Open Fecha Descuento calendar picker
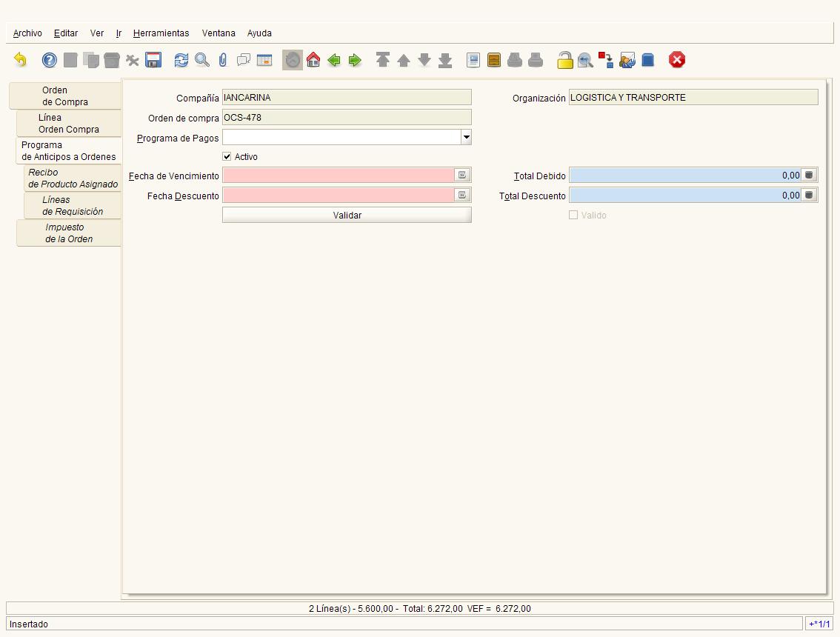The height and width of the screenshot is (637, 840). pos(461,195)
